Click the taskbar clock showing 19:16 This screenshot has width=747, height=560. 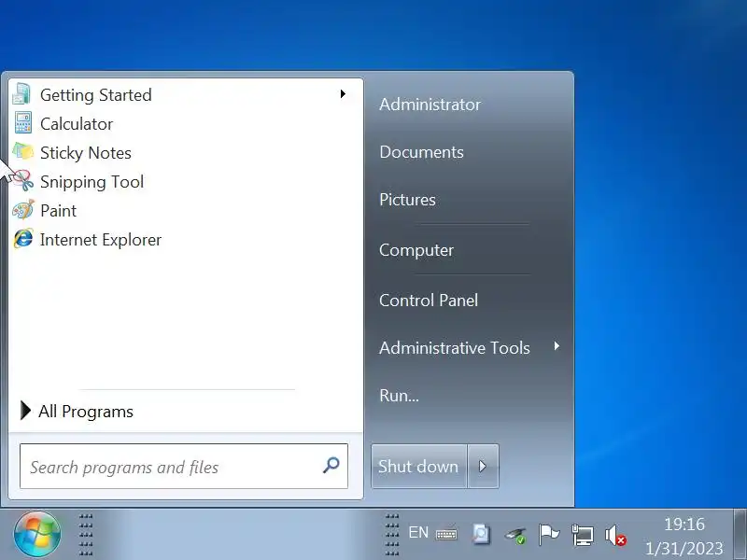click(684, 525)
